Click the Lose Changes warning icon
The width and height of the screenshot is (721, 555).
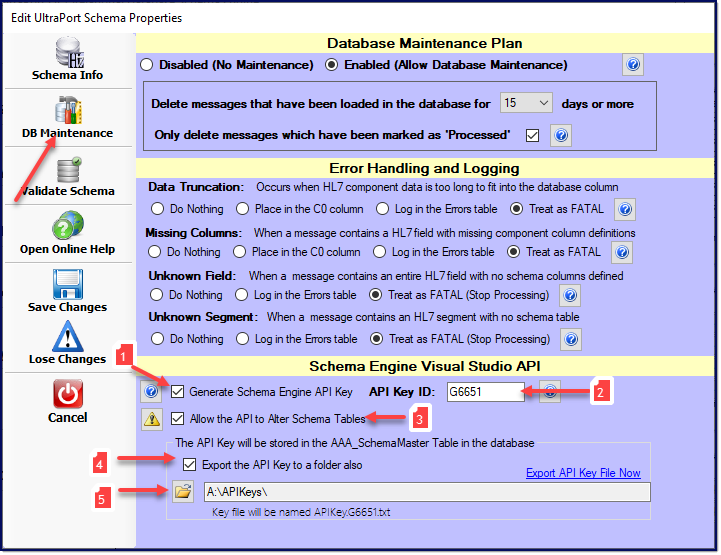coord(68,336)
